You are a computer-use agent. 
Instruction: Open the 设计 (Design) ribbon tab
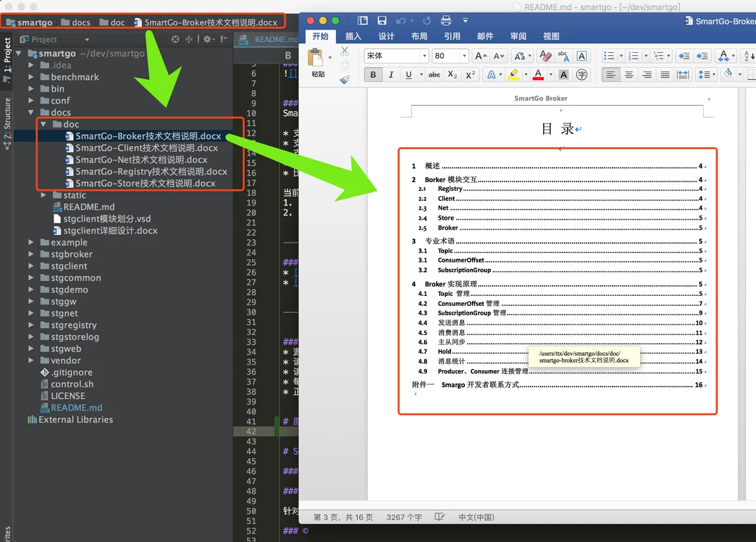[386, 37]
